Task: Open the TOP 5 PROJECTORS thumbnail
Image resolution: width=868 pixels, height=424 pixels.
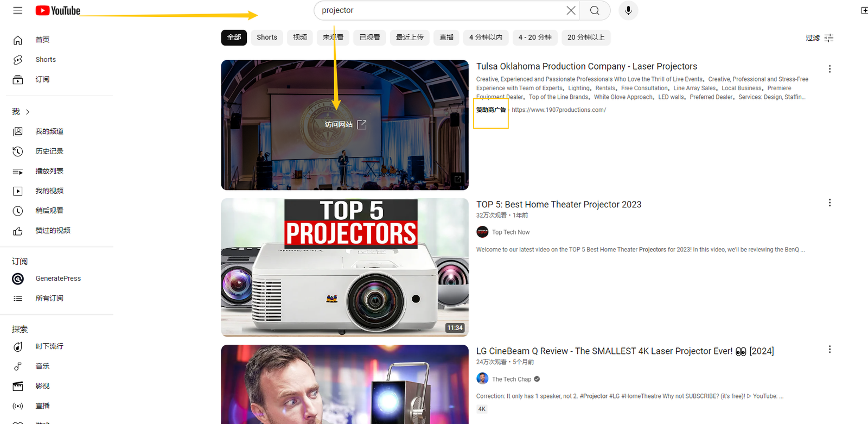Action: click(x=345, y=268)
